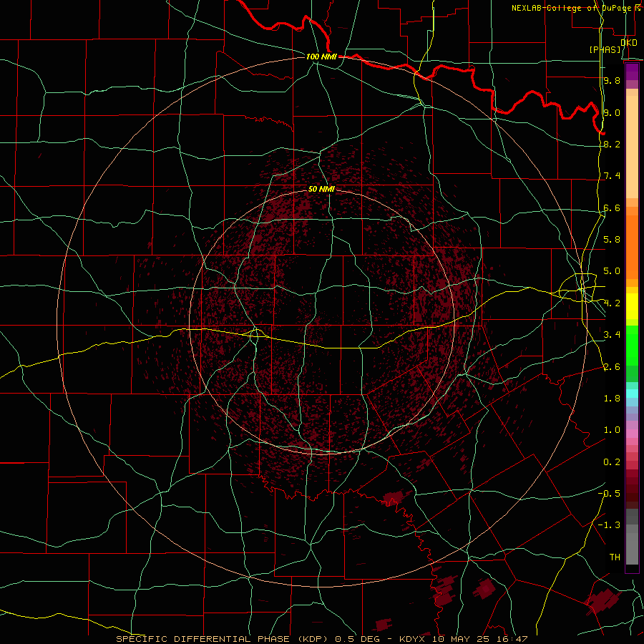Screen dimensions: 644x644
Task: Click the 8.2 scale label
Action: [x=612, y=144]
